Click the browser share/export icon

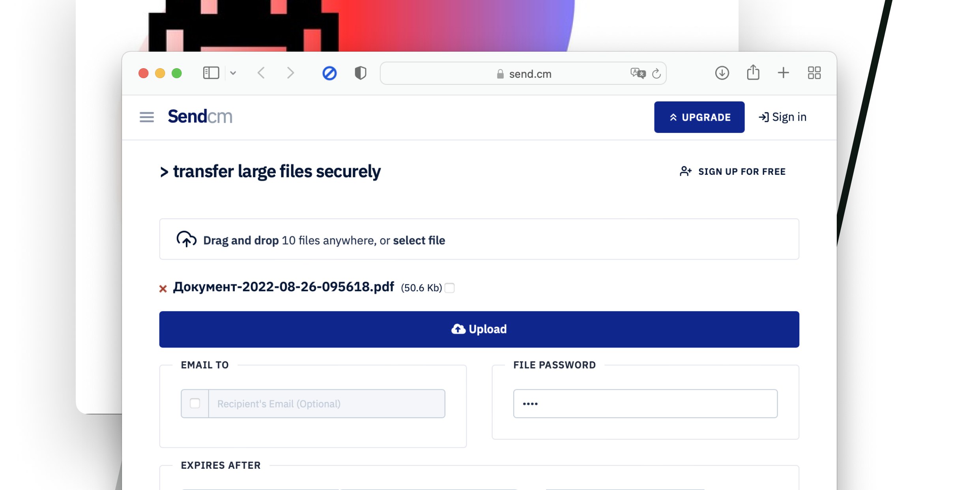pos(753,73)
